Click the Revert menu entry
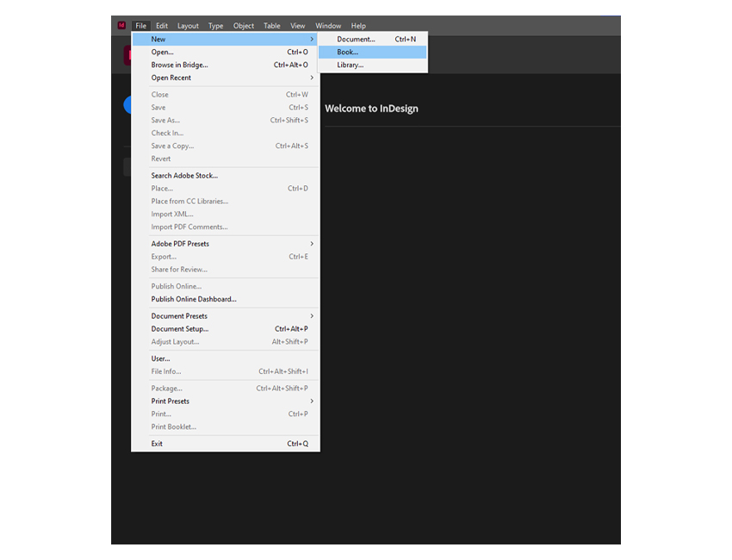The width and height of the screenshot is (732, 560). point(226,159)
